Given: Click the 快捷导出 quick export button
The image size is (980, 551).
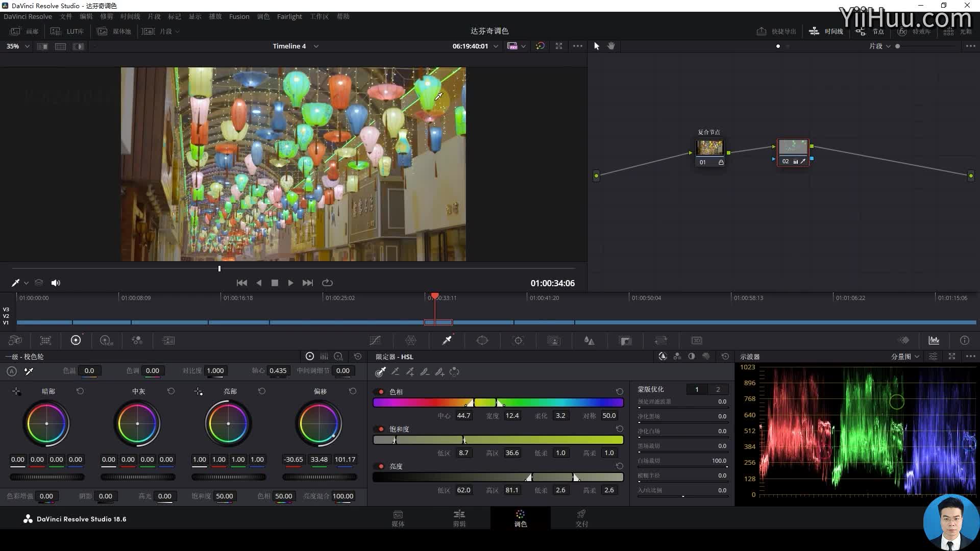Looking at the screenshot, I should [x=776, y=32].
